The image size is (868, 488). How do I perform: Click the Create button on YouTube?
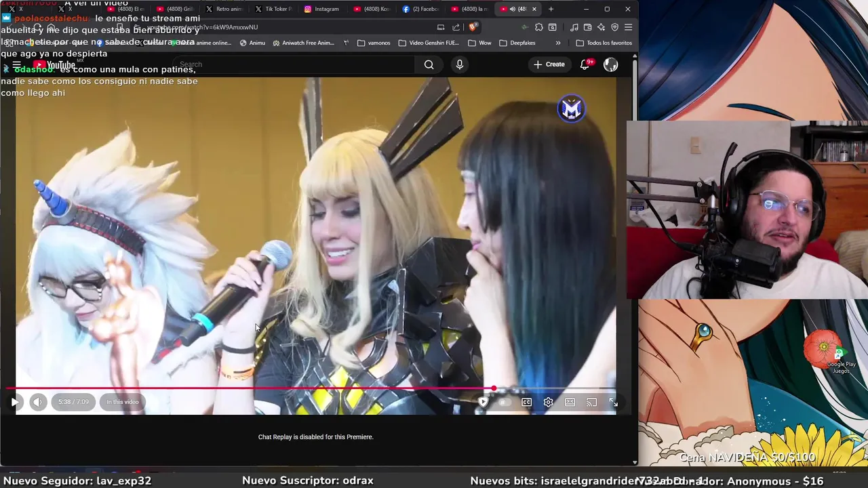(x=549, y=64)
